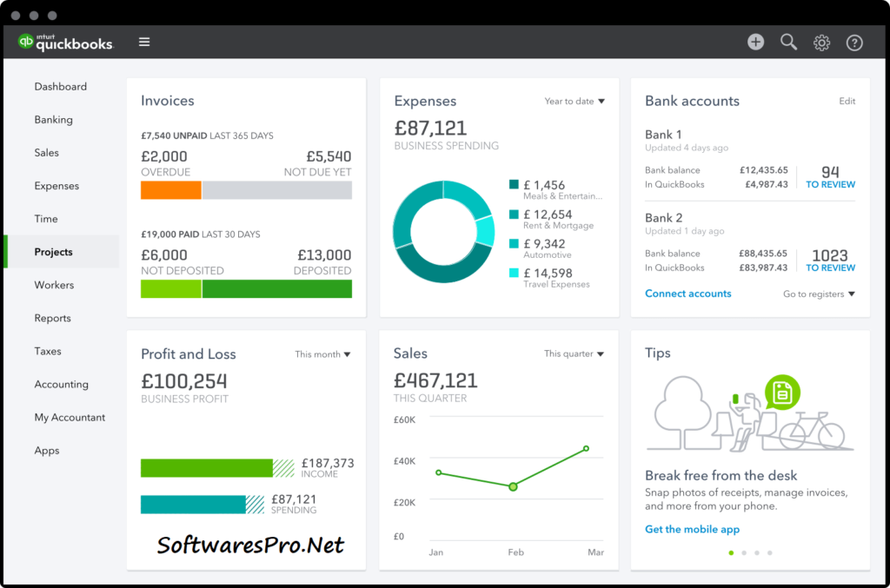Select Taxes in the sidebar
890x588 pixels.
click(49, 351)
